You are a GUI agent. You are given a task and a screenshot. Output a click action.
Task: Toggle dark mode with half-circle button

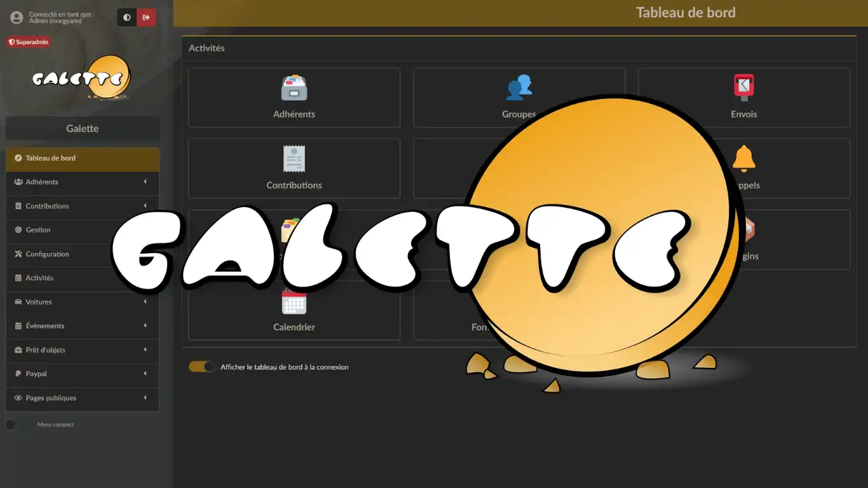point(127,18)
